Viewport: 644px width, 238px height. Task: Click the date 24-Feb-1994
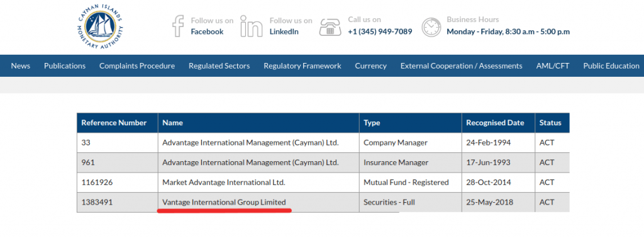coord(488,143)
